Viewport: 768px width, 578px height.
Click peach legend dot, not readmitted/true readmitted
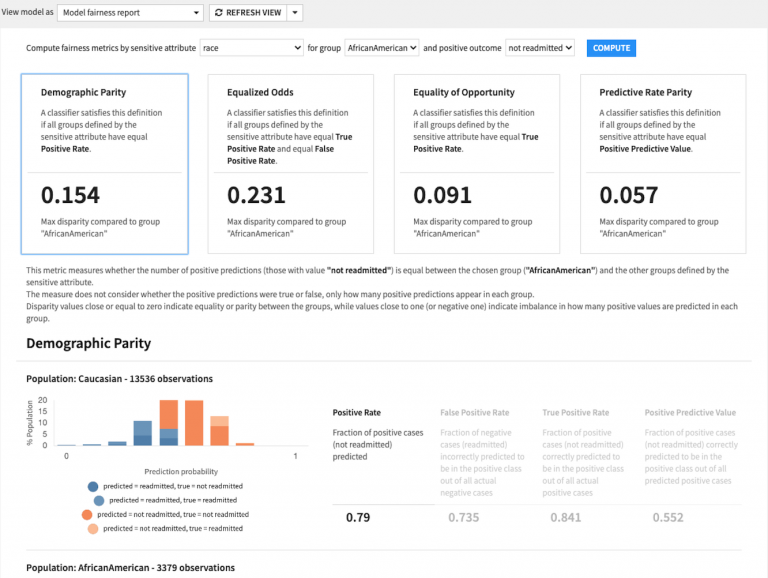coord(93,529)
